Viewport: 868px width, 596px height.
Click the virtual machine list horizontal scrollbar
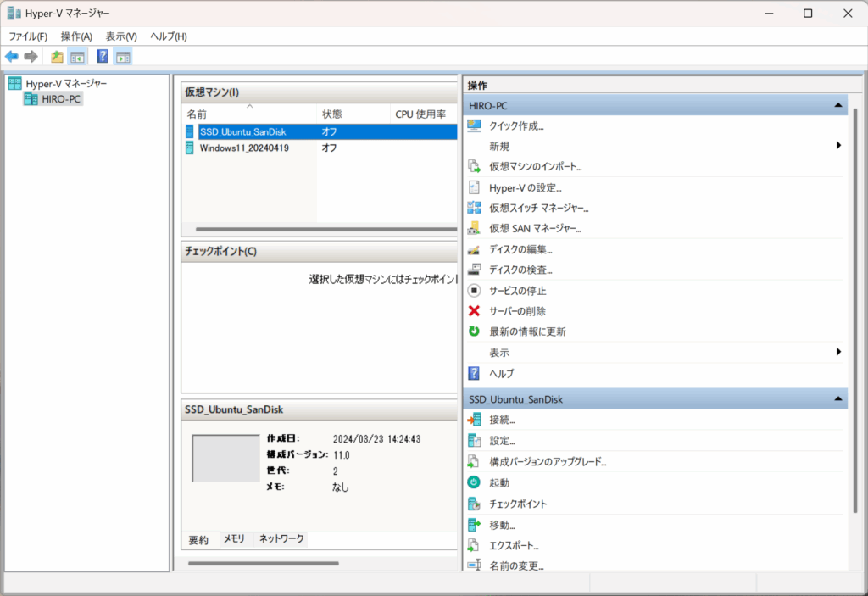click(326, 229)
